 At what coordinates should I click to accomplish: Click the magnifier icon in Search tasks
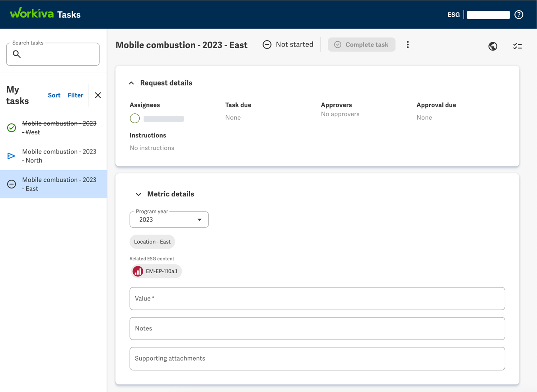[16, 54]
